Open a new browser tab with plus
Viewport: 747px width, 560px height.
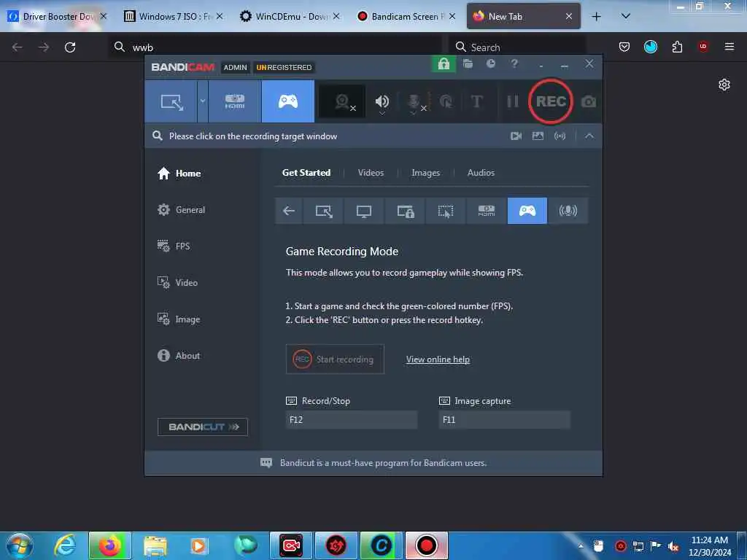tap(596, 16)
